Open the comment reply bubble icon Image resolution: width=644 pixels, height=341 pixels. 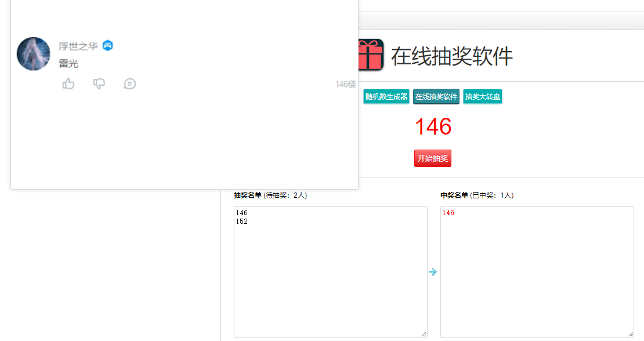point(130,84)
